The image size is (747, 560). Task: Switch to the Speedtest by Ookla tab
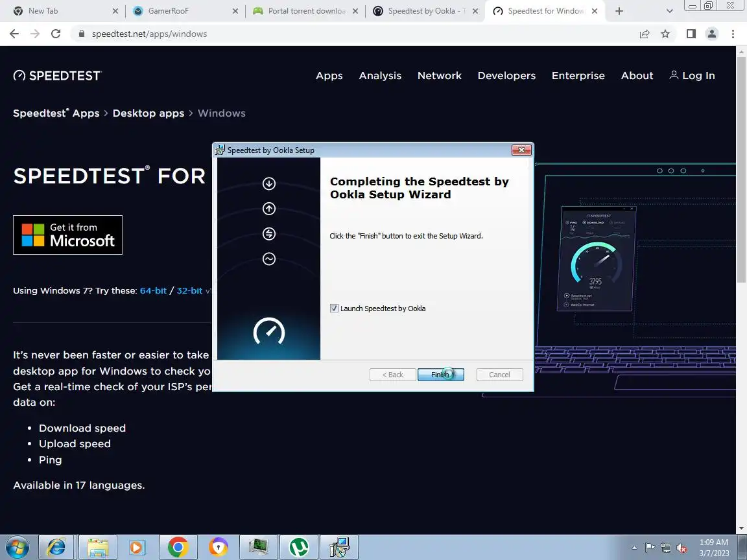pyautogui.click(x=424, y=11)
